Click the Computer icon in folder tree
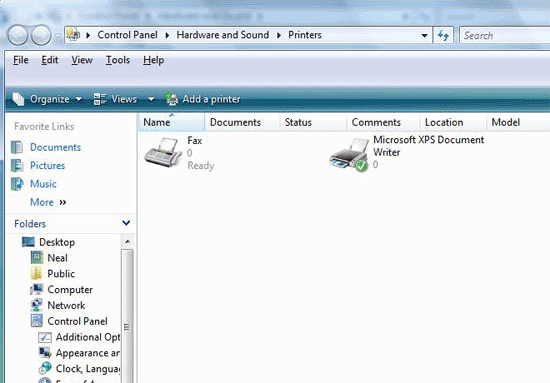This screenshot has width=550, height=383. (x=36, y=289)
